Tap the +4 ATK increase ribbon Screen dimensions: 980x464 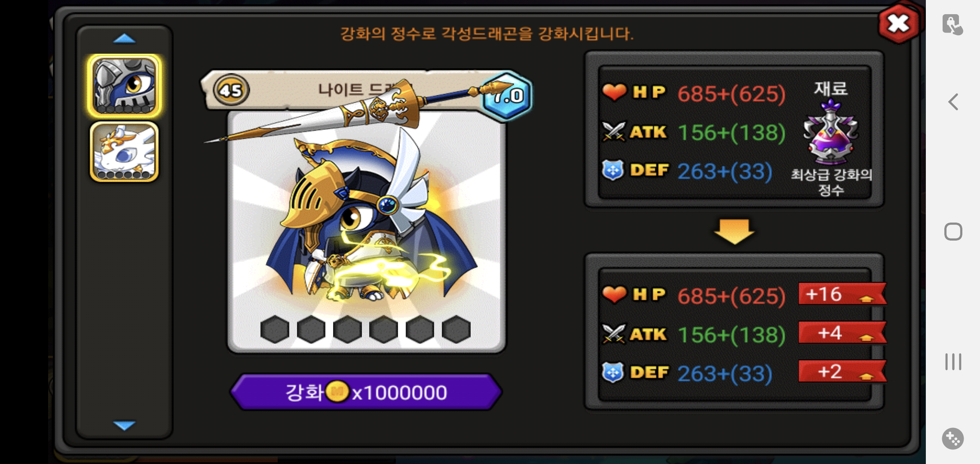click(x=842, y=333)
